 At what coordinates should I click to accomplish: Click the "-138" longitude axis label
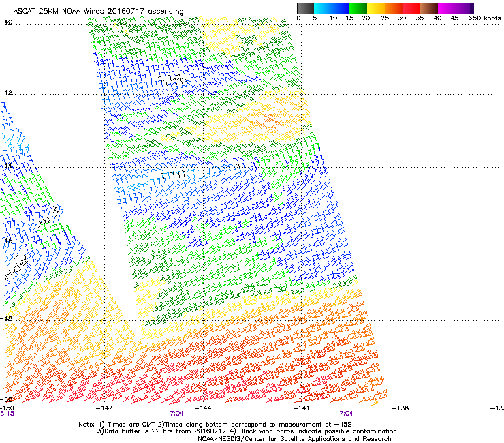[400, 408]
